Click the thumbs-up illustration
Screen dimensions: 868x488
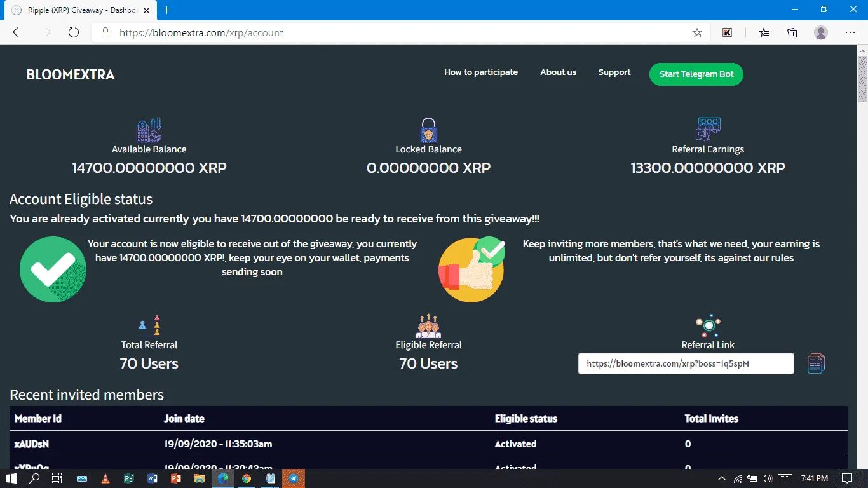[471, 269]
